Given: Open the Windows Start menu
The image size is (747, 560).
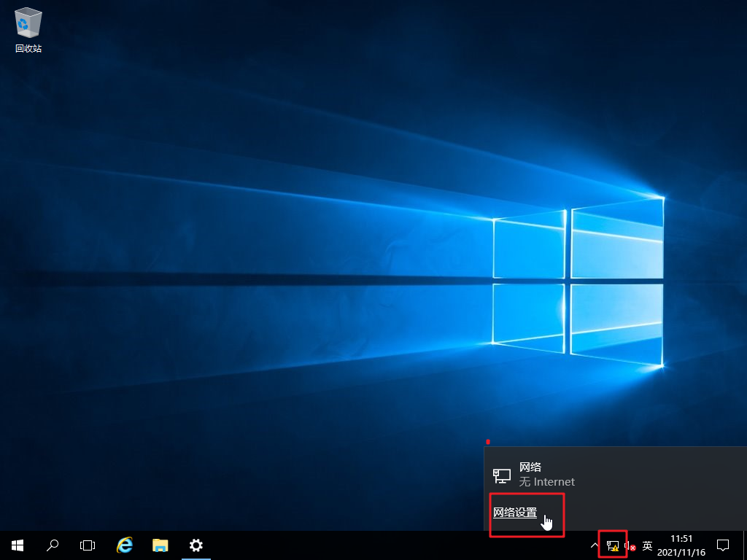Looking at the screenshot, I should point(18,545).
